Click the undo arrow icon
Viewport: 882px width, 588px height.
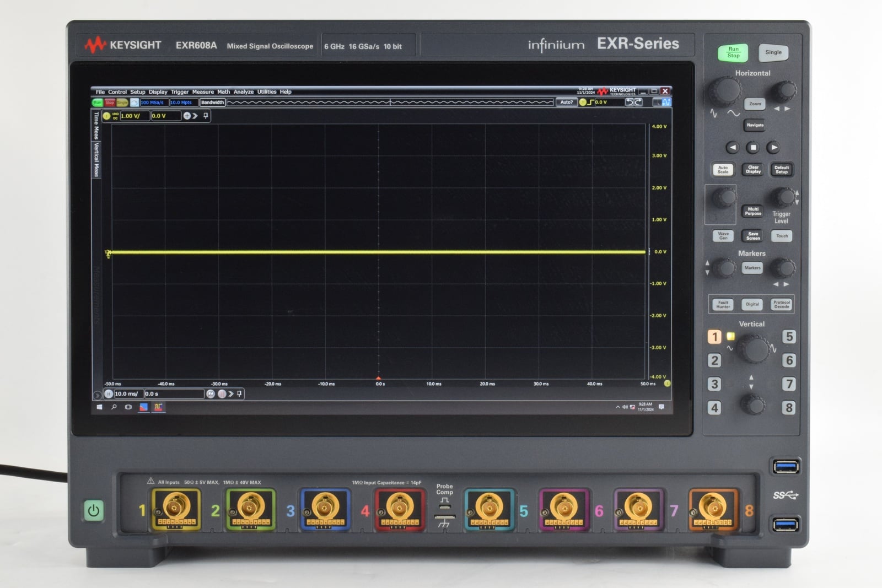(629, 103)
